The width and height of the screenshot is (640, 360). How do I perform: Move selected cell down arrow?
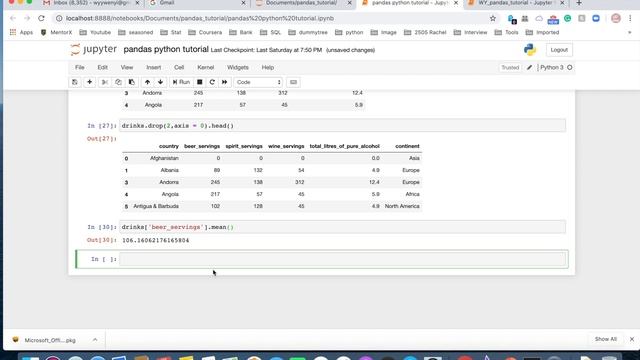coord(160,82)
